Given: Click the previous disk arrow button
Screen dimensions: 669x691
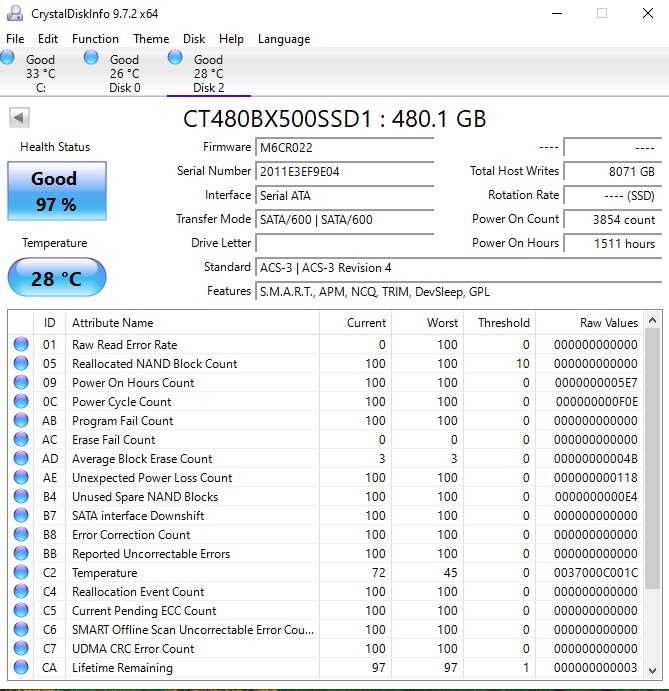Looking at the screenshot, I should click(19, 118).
